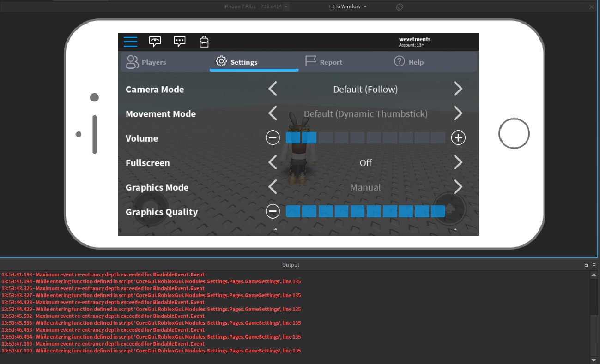This screenshot has height=364, width=600.
Task: Click the volume minus button
Action: tap(273, 138)
